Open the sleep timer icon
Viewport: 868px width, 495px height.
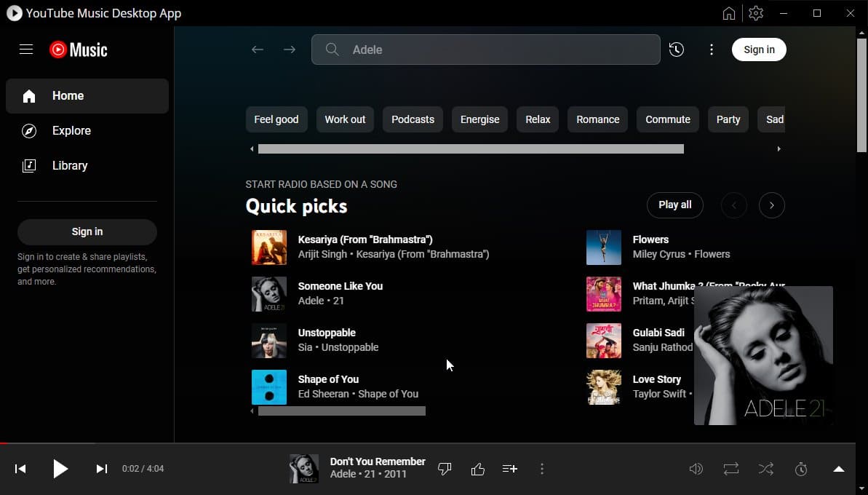tap(801, 469)
